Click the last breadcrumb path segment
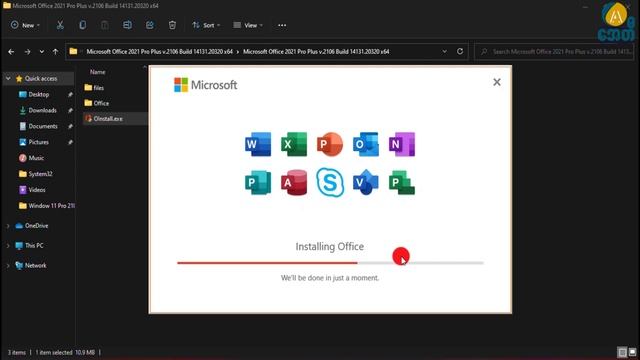Image resolution: width=640 pixels, height=360 pixels. coord(316,51)
